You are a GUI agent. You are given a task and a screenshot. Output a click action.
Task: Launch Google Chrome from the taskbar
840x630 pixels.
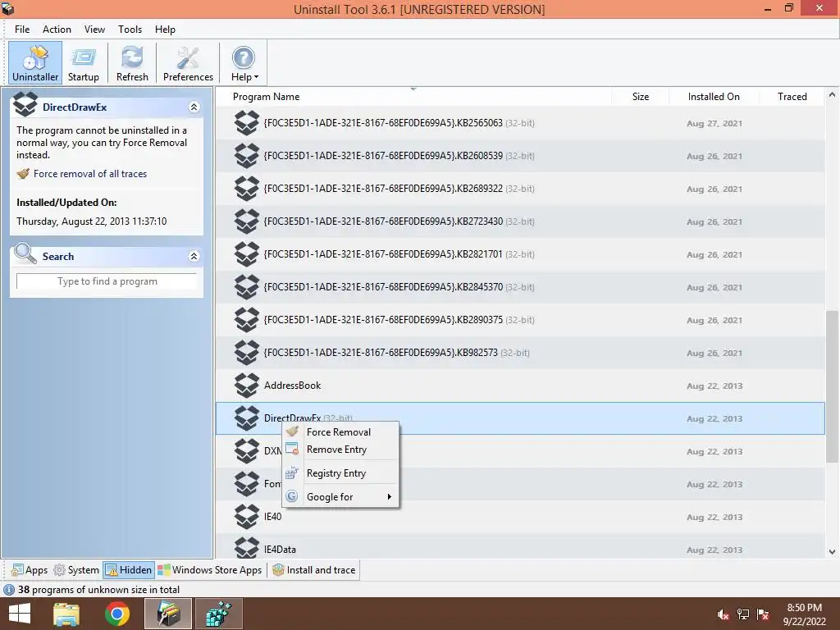point(117,614)
